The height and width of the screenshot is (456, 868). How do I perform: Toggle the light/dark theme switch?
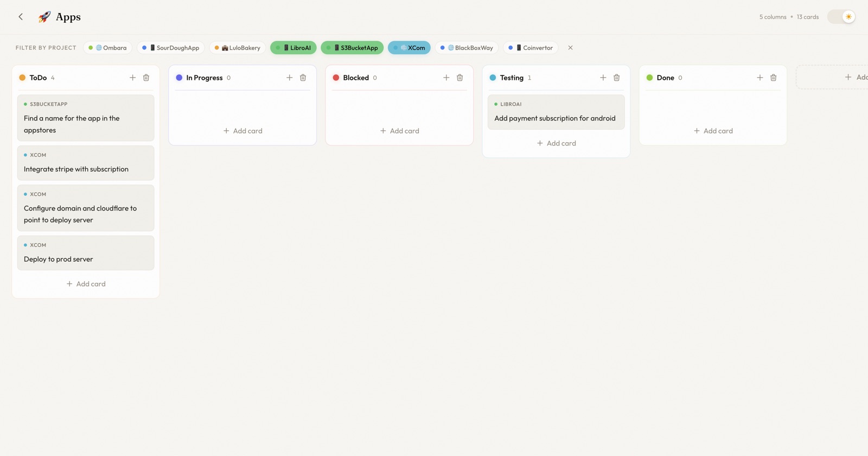coord(841,17)
